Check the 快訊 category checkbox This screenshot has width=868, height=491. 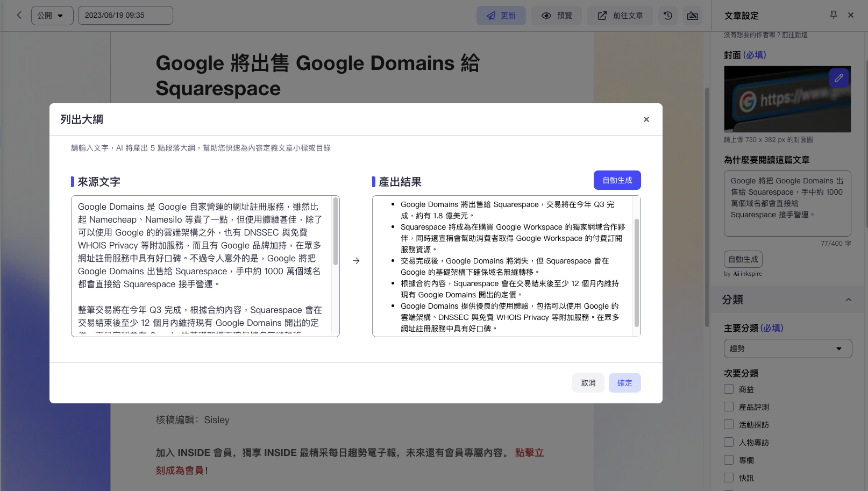[729, 478]
